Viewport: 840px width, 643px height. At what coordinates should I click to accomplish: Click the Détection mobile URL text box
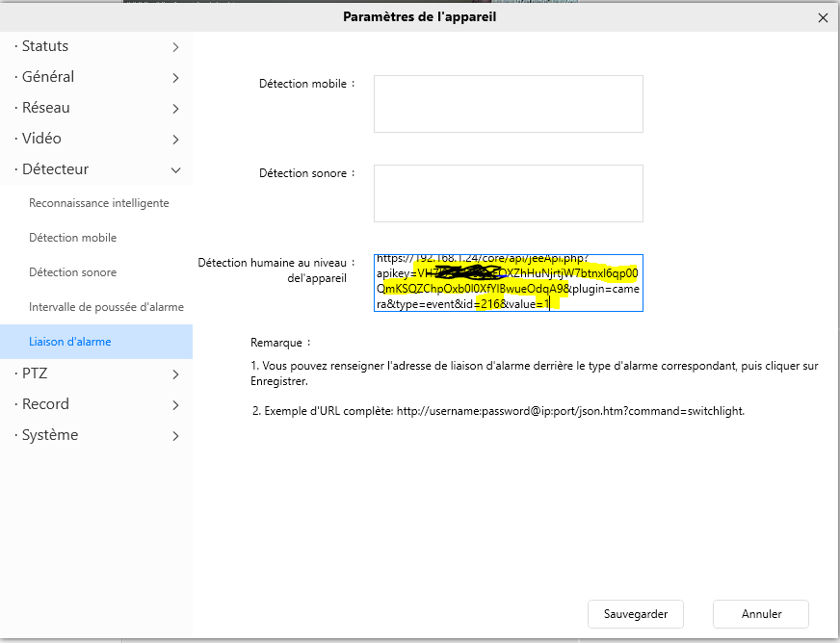tap(509, 104)
